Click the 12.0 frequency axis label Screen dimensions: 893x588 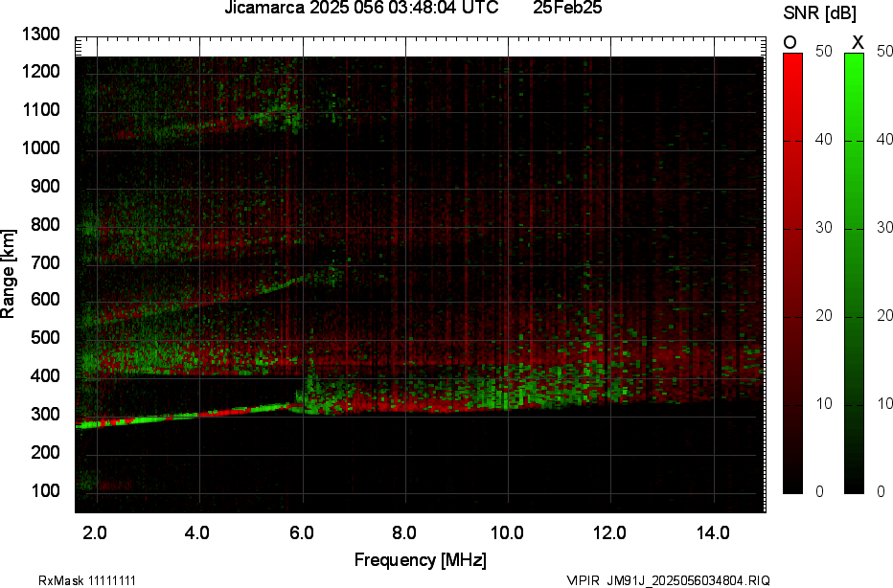click(x=609, y=533)
